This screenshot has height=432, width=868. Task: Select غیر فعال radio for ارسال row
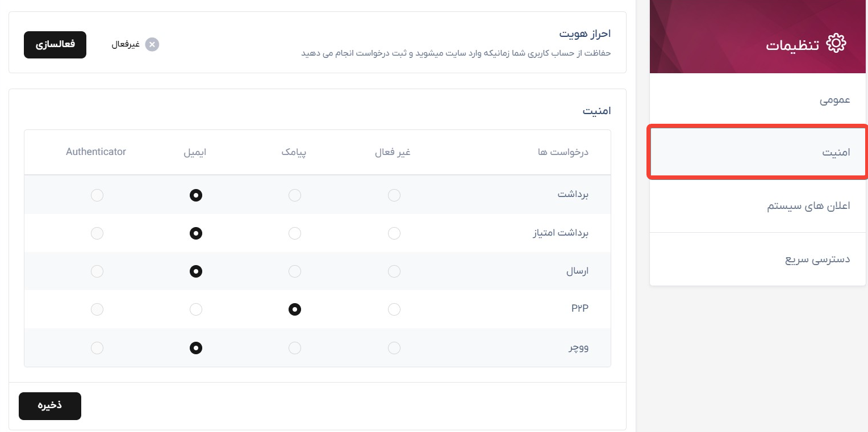pos(394,271)
